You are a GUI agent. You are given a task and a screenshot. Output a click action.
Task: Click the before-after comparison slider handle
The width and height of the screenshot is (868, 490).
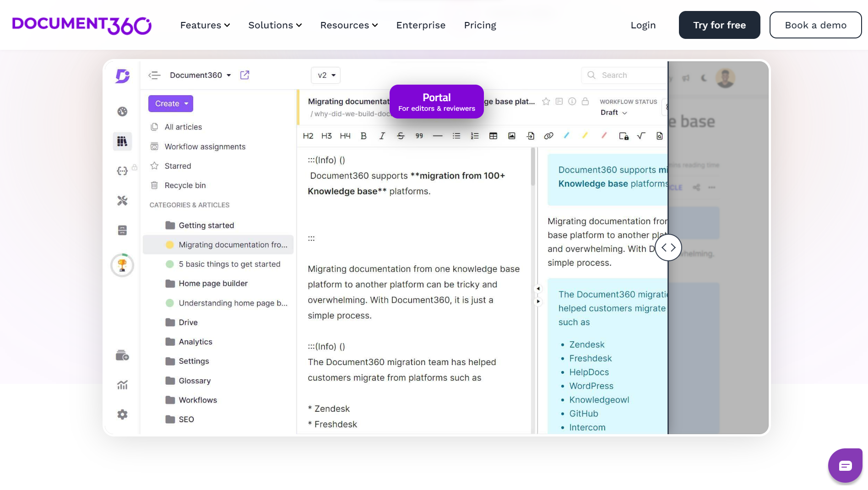(x=668, y=248)
